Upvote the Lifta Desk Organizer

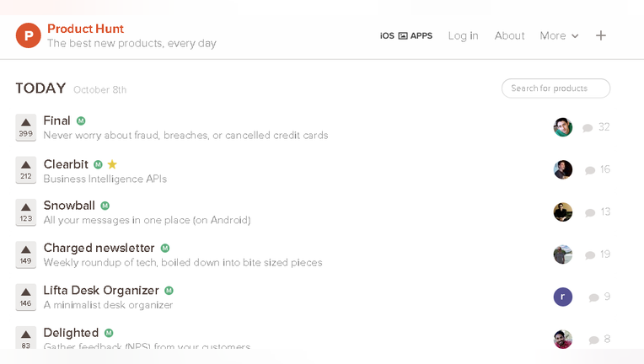point(26,297)
